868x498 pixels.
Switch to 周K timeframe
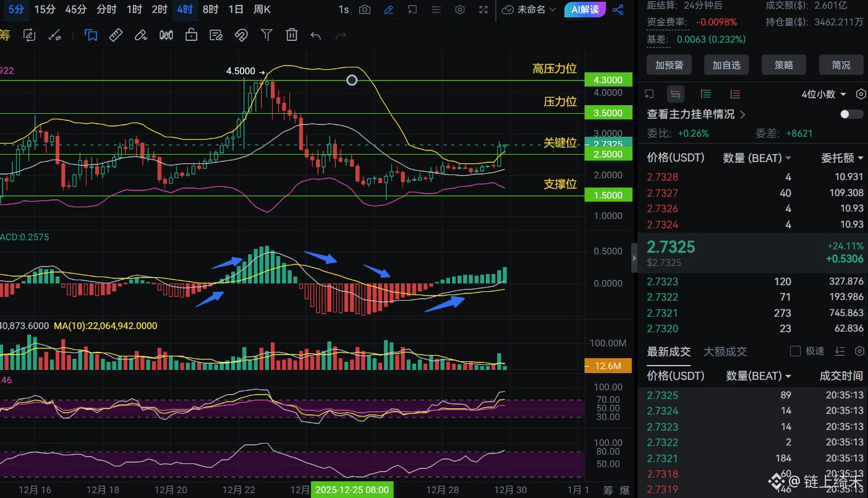click(262, 9)
